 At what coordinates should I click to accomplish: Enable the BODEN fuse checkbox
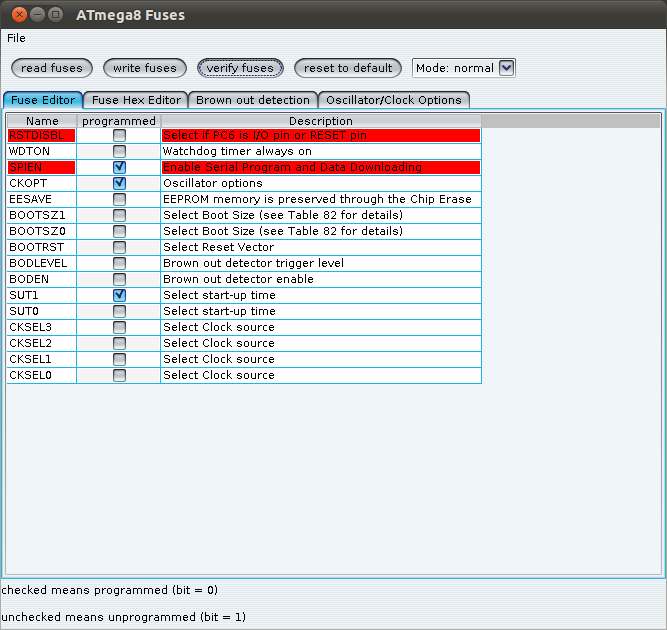click(x=119, y=279)
